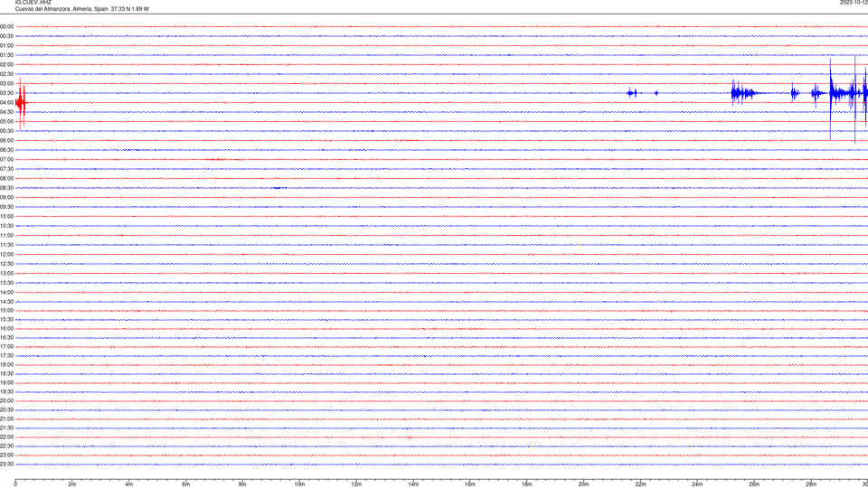Select the 6m axis tick label
Screen dimensions: 868x488
tap(186, 484)
